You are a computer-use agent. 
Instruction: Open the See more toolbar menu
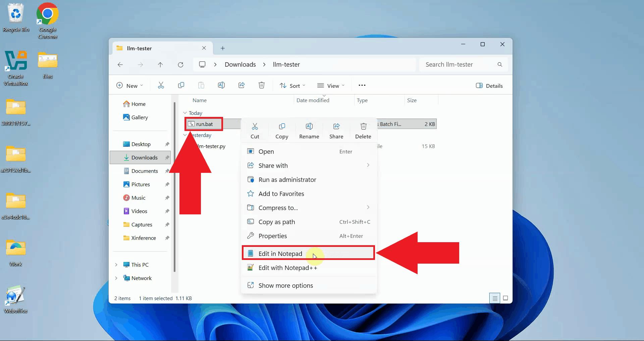[x=362, y=85]
